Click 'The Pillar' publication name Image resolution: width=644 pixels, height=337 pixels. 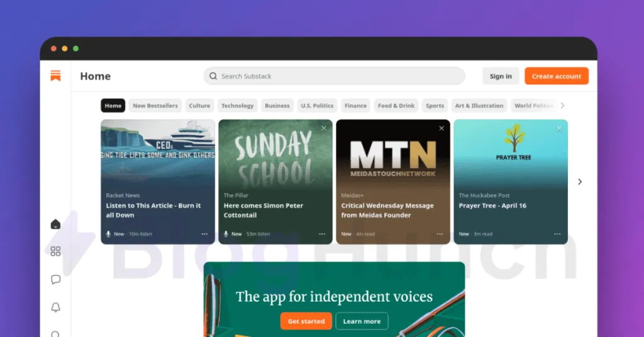(x=236, y=196)
